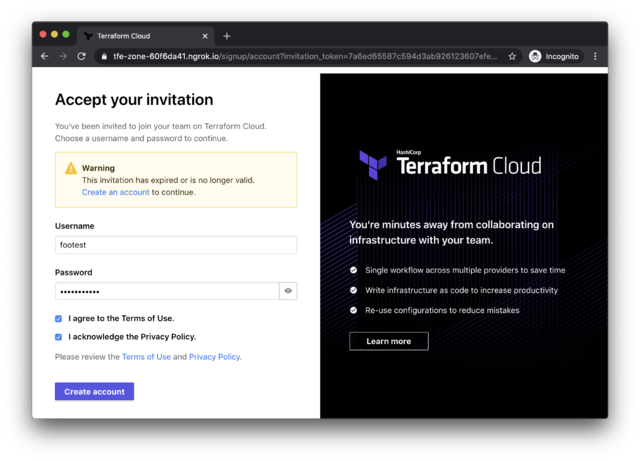Click the browser forward arrow
The height and width of the screenshot is (461, 640).
coord(63,57)
